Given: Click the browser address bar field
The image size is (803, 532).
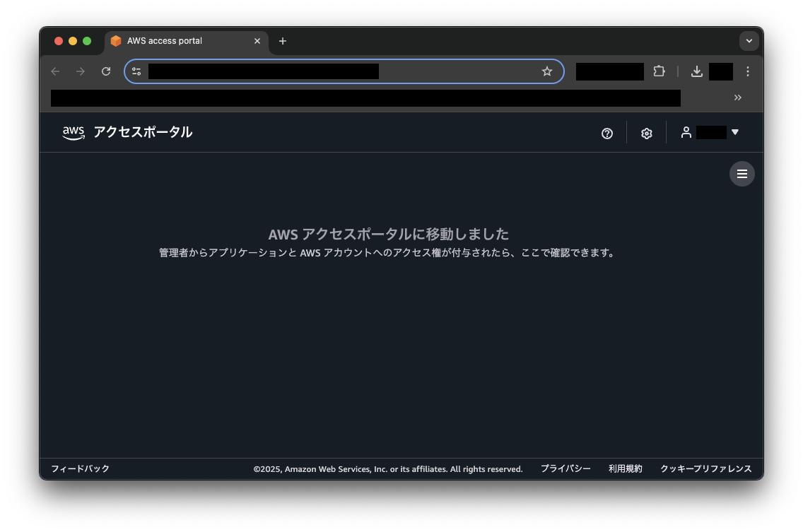Looking at the screenshot, I should 344,71.
